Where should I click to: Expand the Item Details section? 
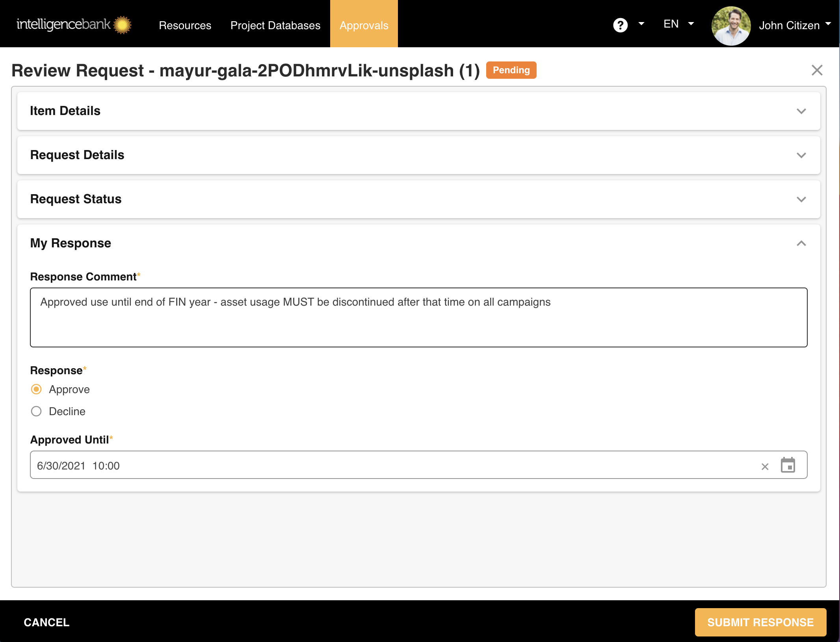(x=801, y=111)
